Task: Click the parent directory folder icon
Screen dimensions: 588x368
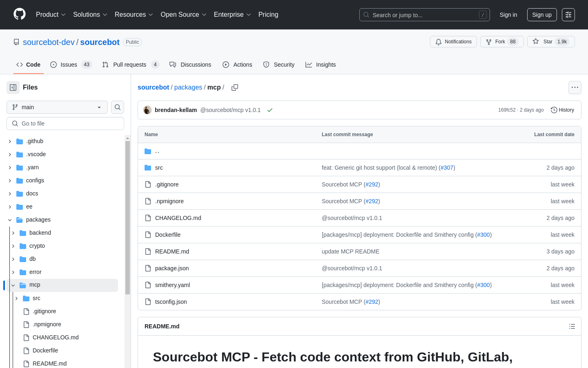Action: (148, 151)
